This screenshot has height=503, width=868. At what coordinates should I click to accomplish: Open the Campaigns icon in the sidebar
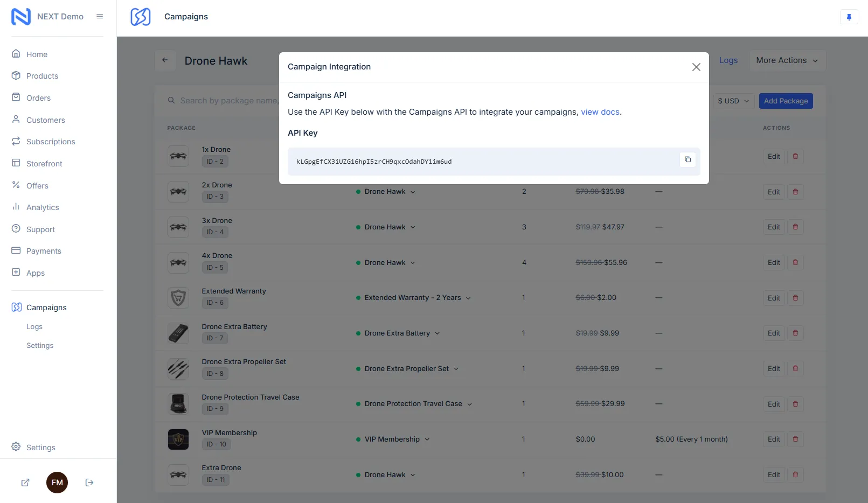coord(16,307)
